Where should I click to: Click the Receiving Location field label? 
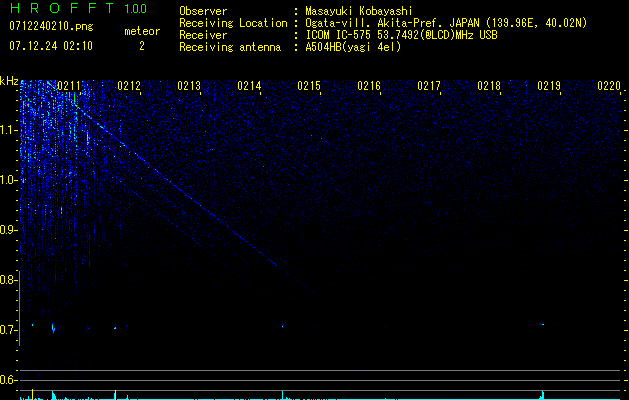(233, 23)
